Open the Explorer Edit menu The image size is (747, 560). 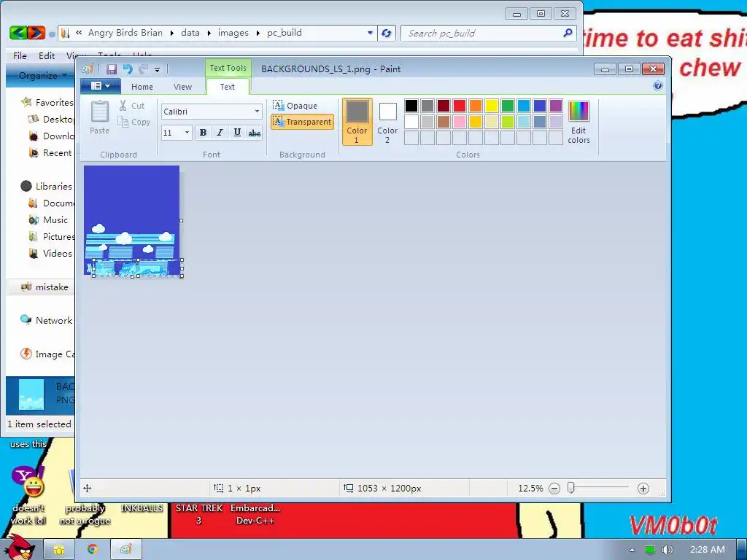pos(46,55)
